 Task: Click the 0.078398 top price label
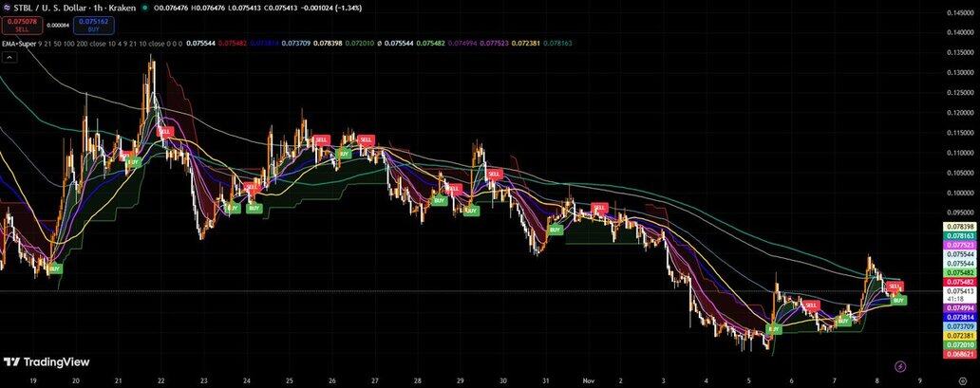(961, 227)
